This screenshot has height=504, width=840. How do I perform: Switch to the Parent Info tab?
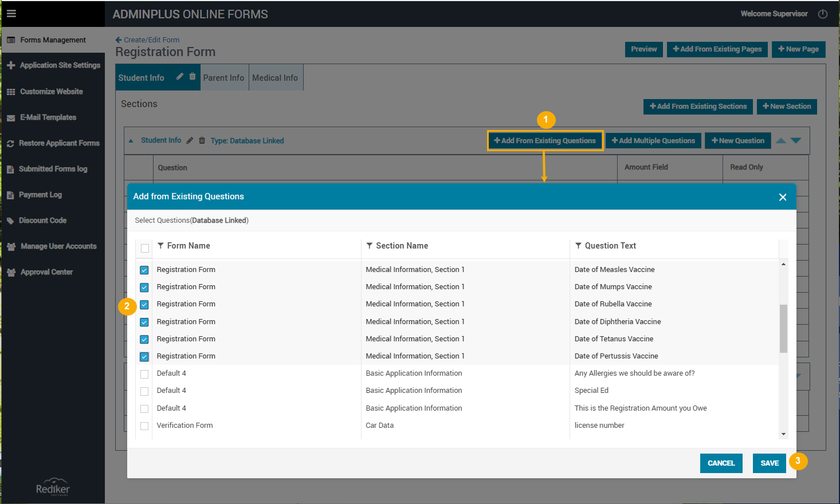tap(223, 78)
